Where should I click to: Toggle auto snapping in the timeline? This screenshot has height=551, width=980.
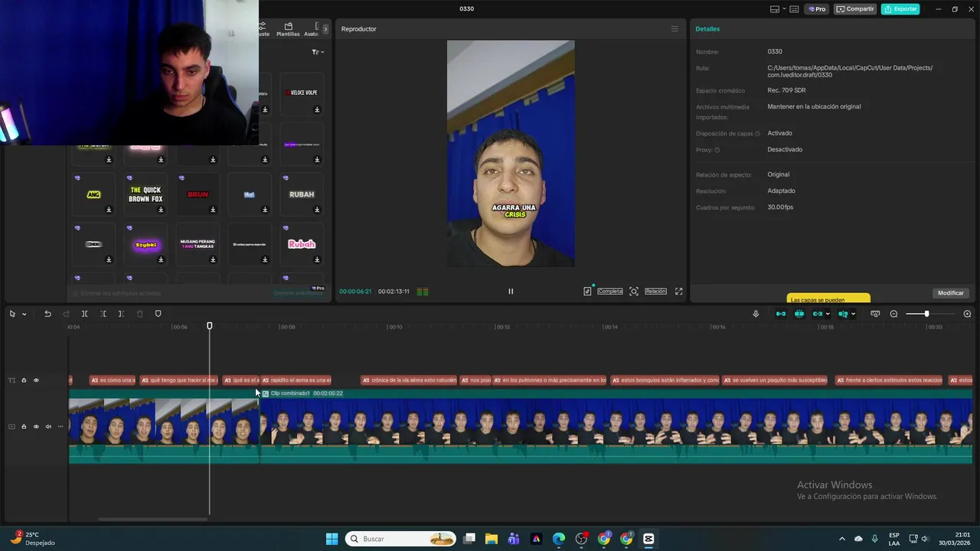(799, 314)
